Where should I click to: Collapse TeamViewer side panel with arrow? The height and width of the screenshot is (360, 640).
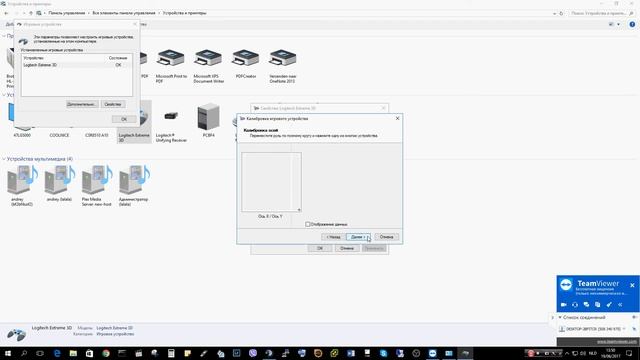[x=553, y=317]
